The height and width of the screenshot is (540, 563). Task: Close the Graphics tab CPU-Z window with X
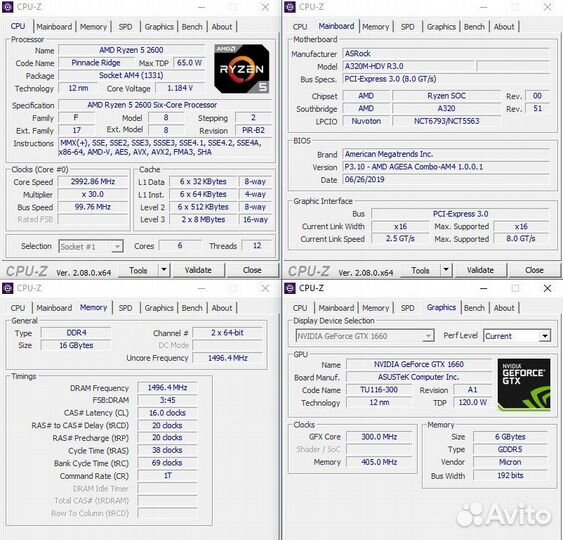click(x=547, y=288)
